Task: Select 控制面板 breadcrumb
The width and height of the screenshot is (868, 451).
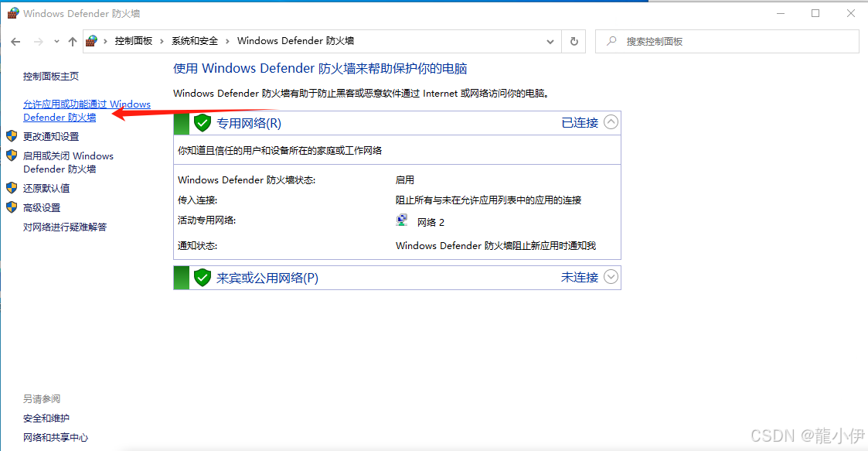Action: tap(134, 41)
